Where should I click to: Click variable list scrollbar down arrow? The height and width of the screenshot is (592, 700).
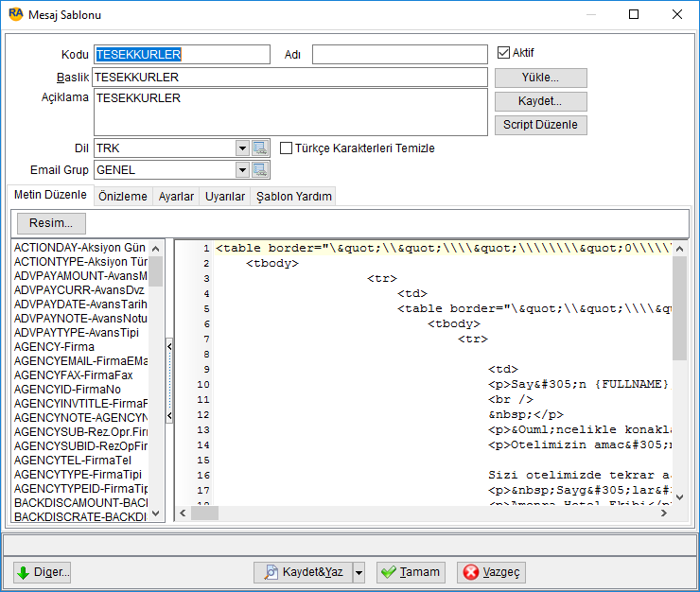155,514
